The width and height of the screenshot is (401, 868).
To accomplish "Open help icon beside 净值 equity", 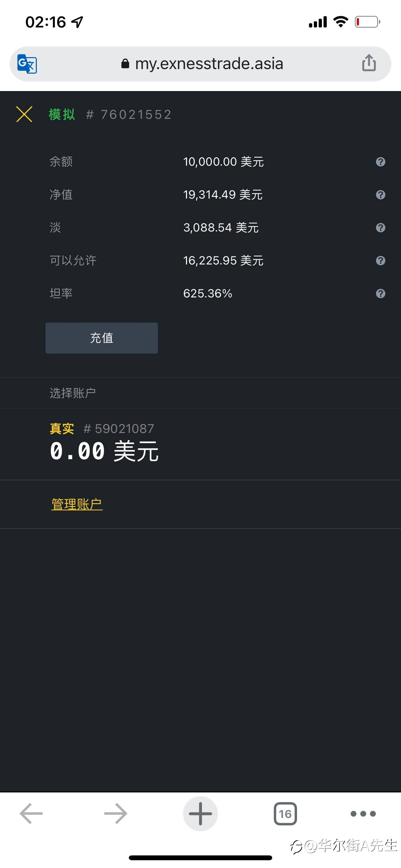I will [380, 195].
